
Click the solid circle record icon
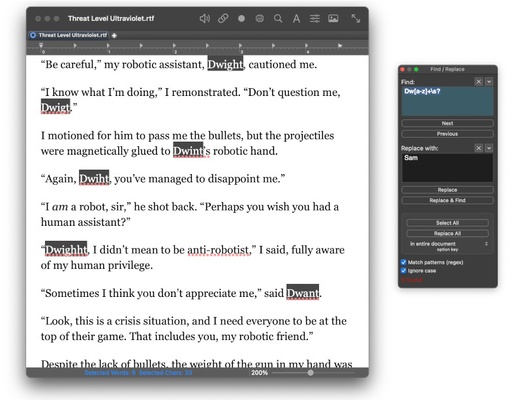pos(241,19)
